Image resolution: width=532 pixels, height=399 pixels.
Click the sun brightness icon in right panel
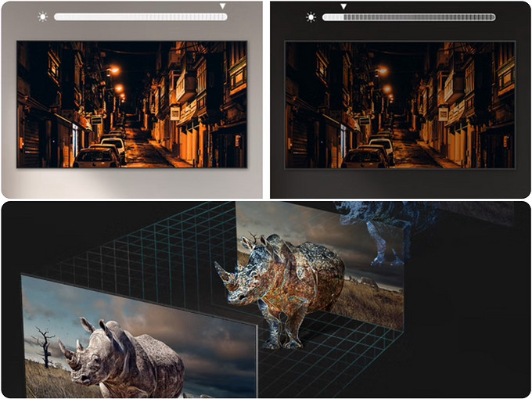click(x=311, y=16)
